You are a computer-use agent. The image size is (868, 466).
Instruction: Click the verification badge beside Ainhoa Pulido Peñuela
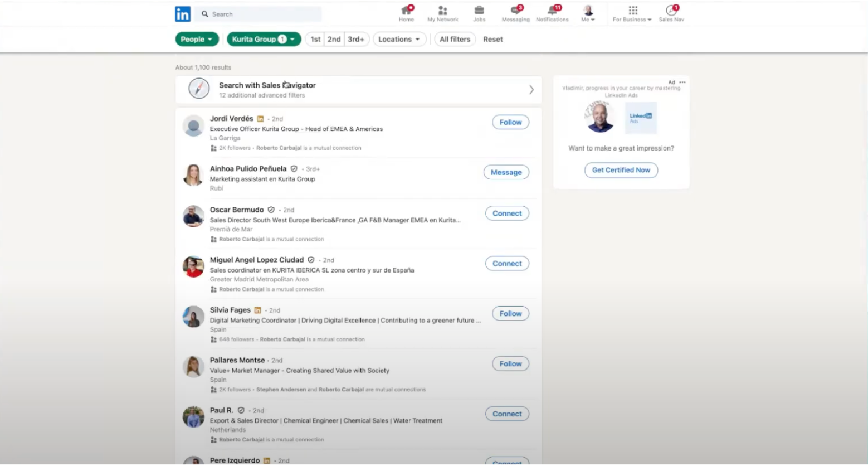point(294,169)
